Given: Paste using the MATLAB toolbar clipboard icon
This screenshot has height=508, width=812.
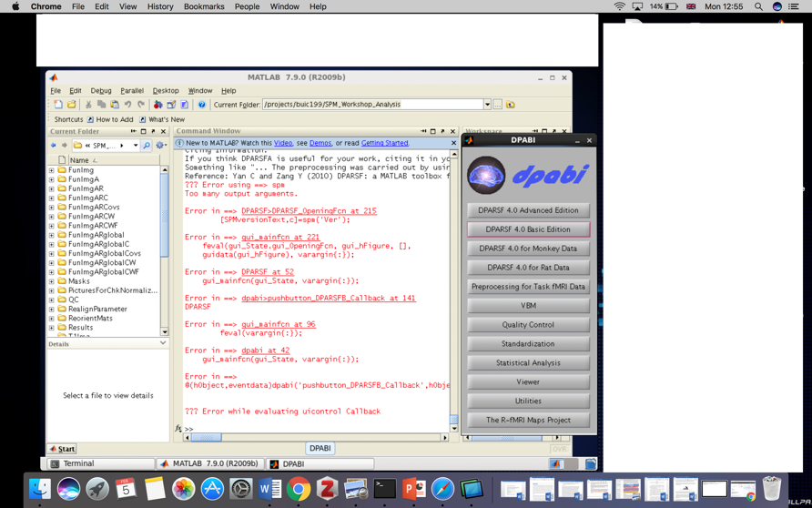Looking at the screenshot, I should (115, 105).
